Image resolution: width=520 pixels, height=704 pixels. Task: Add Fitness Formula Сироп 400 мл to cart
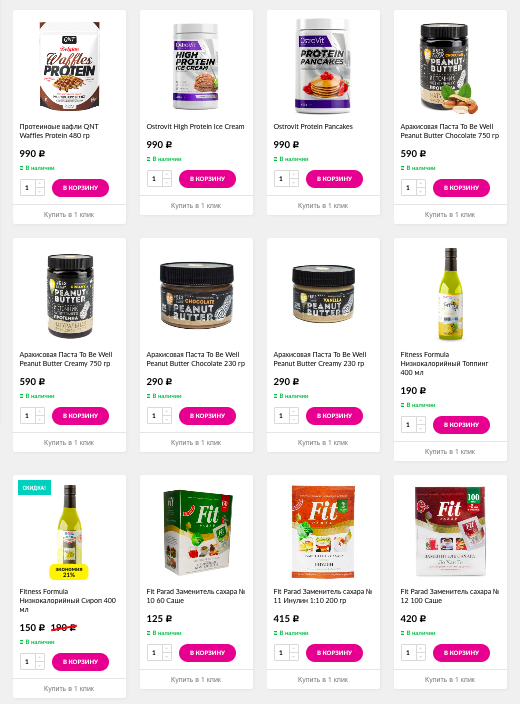80,662
